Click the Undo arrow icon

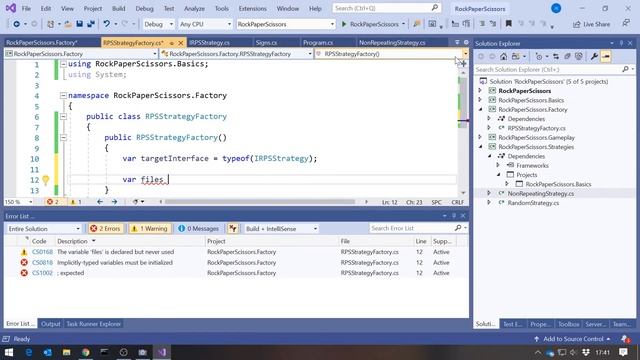pyautogui.click(x=107, y=24)
